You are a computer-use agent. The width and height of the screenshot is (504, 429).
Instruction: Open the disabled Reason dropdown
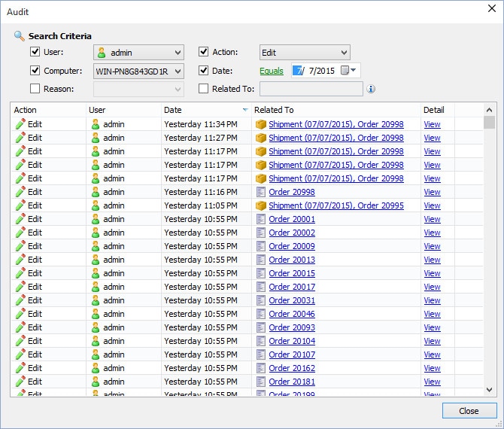[x=139, y=89]
